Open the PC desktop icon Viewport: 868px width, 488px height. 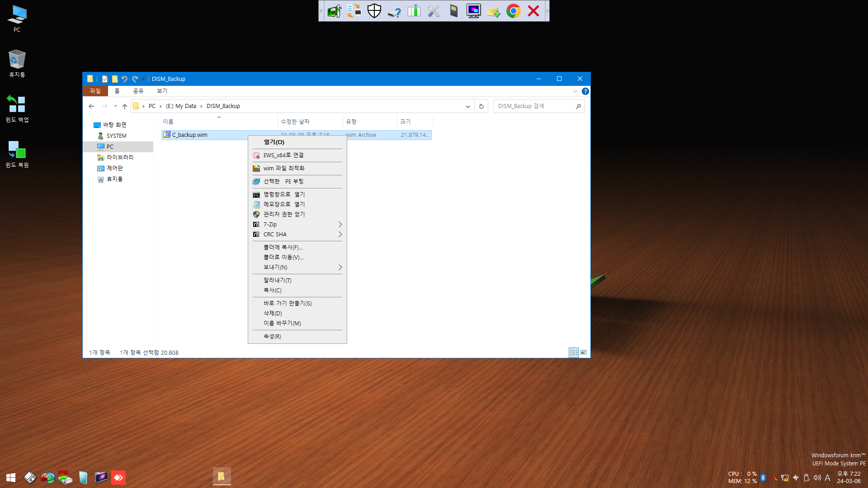[17, 19]
